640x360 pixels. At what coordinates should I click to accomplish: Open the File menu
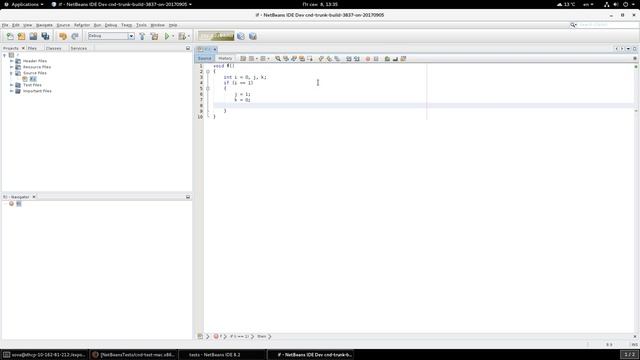(x=5, y=25)
